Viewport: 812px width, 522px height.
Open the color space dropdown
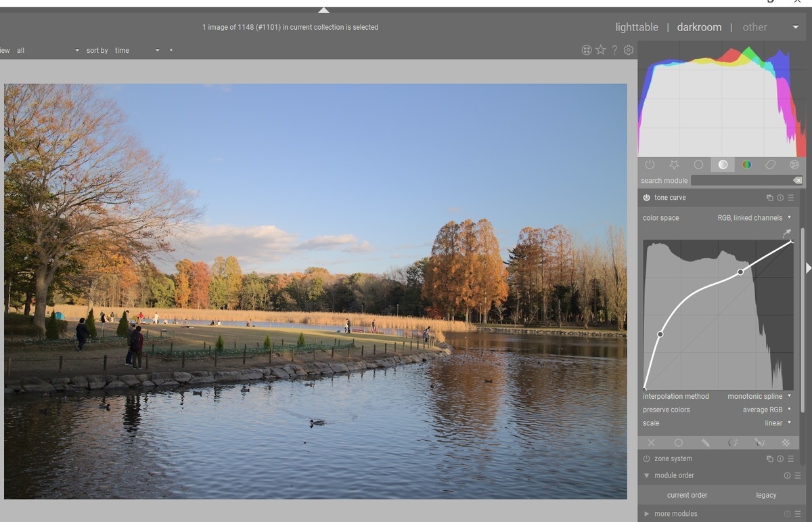click(x=717, y=218)
